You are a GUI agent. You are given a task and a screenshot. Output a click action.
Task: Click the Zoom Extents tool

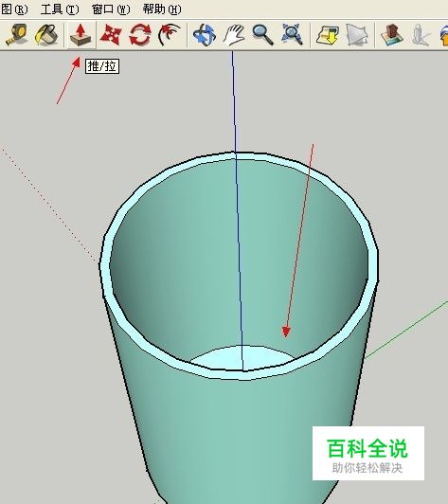292,34
